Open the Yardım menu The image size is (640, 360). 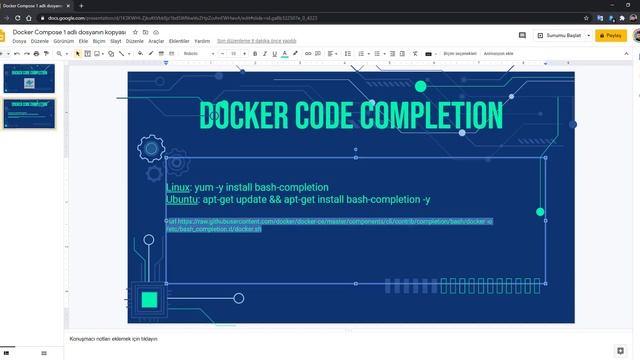point(202,41)
